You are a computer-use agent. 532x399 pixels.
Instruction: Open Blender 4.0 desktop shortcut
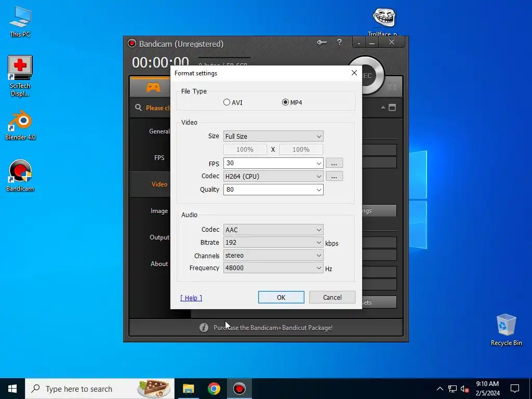(x=20, y=125)
